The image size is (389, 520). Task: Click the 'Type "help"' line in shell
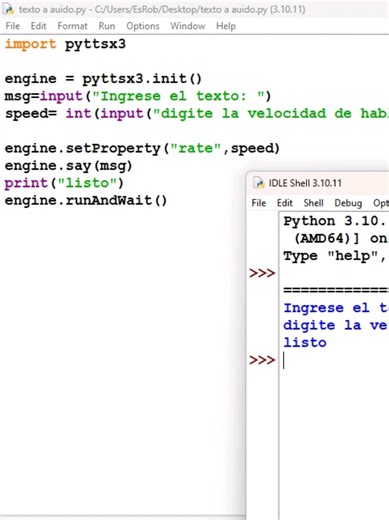coord(335,256)
